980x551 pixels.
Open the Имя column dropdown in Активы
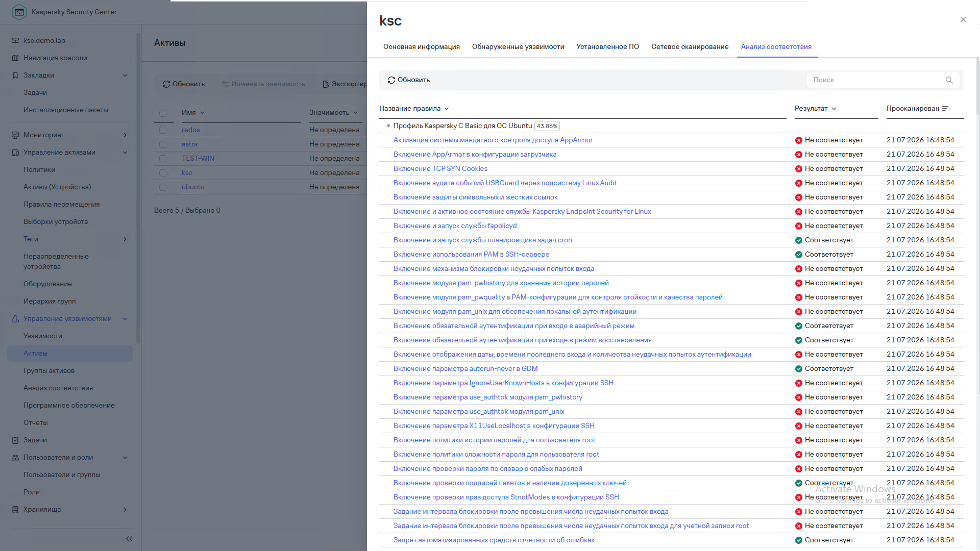[x=202, y=113]
